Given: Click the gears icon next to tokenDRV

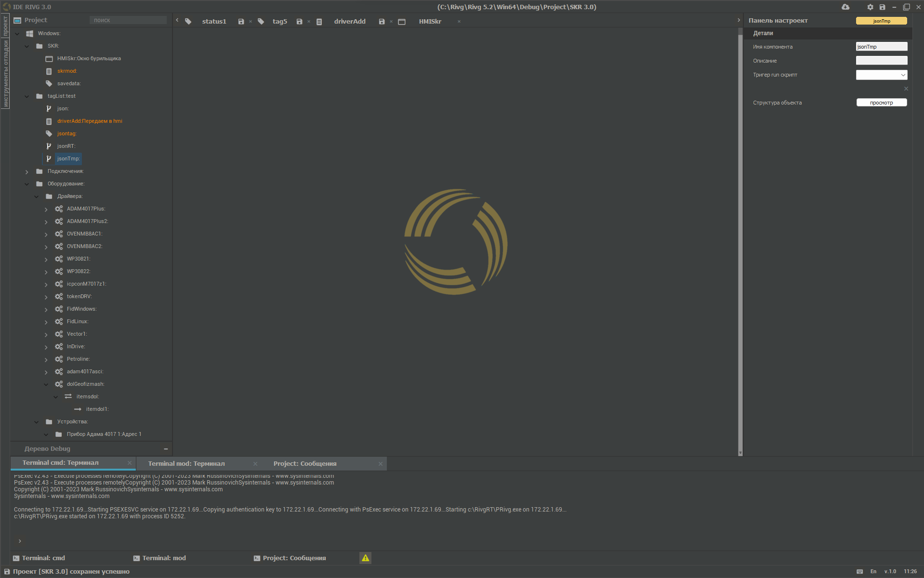Looking at the screenshot, I should (x=59, y=297).
